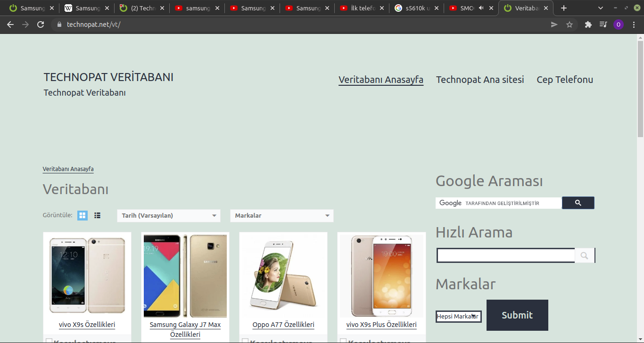Click the Veritabanı Anasayfa breadcrumb link
644x343 pixels.
(x=68, y=169)
